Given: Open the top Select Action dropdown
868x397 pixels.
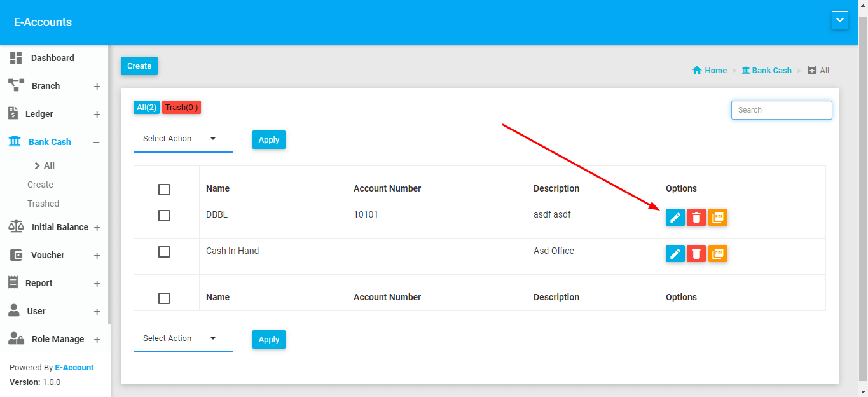Looking at the screenshot, I should (x=183, y=139).
